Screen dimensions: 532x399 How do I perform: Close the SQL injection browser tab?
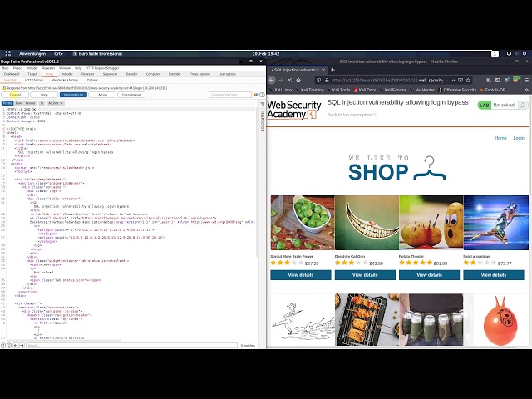[323, 70]
